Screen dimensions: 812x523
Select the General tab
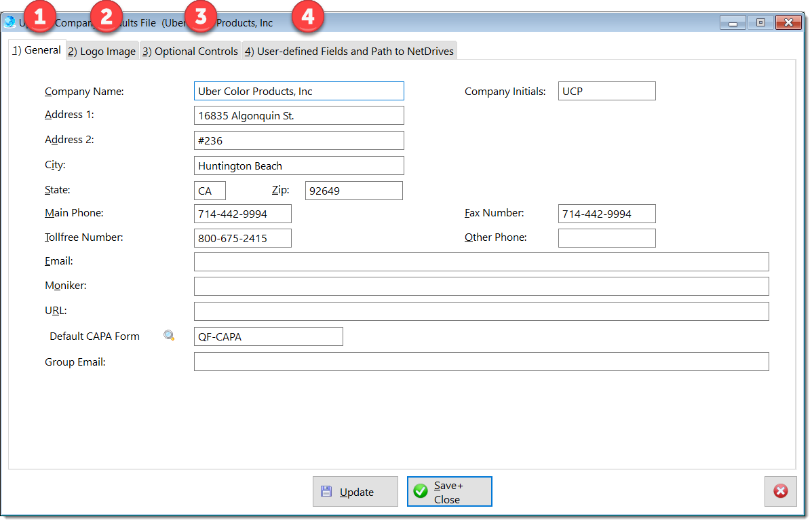point(37,51)
